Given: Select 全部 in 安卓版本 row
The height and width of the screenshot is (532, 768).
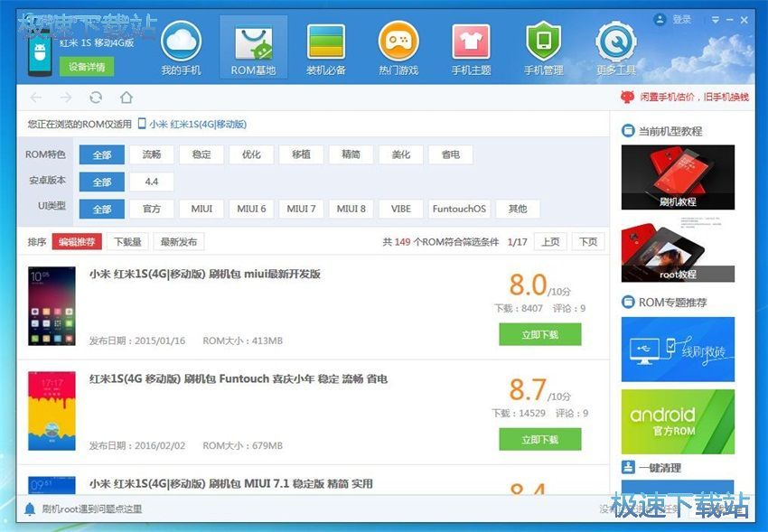Looking at the screenshot, I should tap(102, 182).
